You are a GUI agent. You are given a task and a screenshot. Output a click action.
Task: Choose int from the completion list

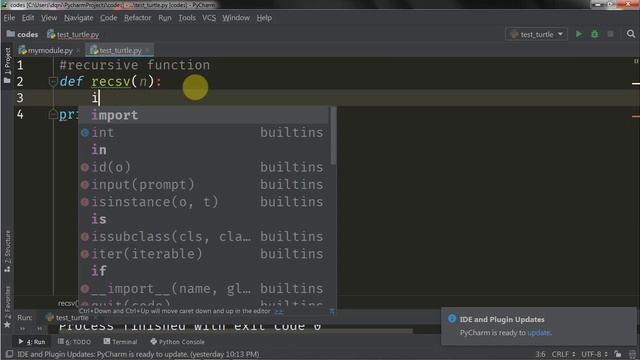tap(203, 133)
